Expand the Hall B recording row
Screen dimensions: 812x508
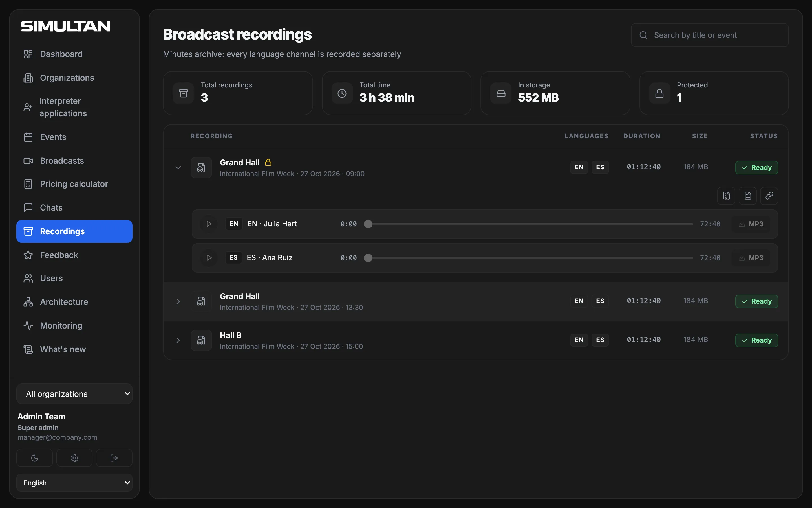click(178, 340)
